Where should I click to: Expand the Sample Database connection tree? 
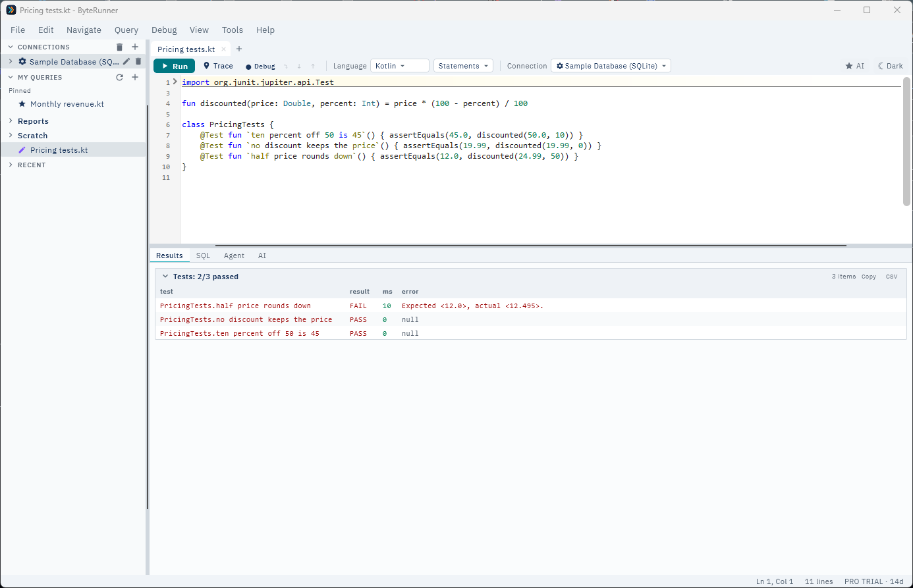(11, 61)
